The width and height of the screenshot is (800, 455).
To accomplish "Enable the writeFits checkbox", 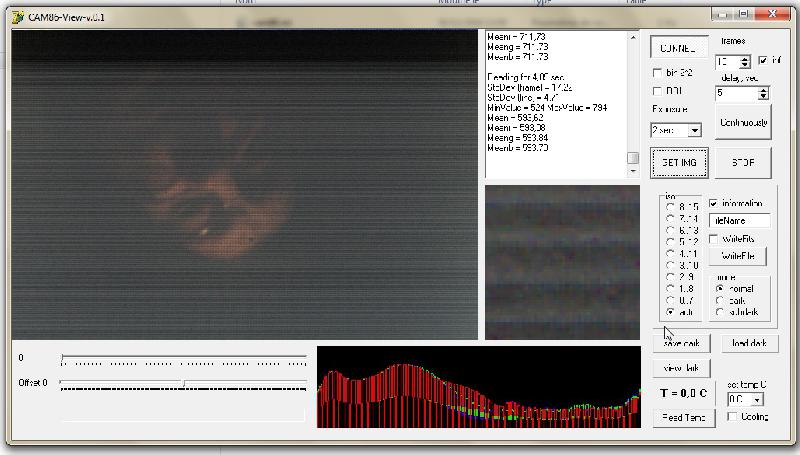I will tap(713, 239).
